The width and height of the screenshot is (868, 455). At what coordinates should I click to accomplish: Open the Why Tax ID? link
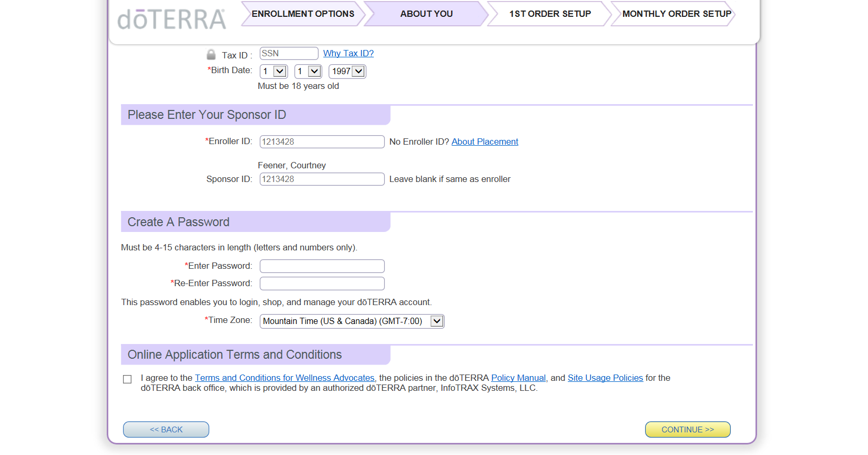348,53
